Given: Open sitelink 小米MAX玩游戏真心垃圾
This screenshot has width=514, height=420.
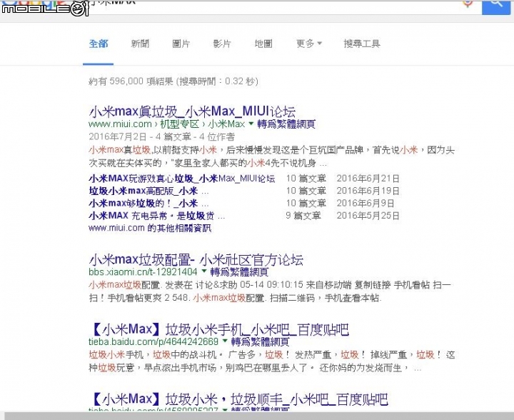Looking at the screenshot, I should (x=181, y=179).
